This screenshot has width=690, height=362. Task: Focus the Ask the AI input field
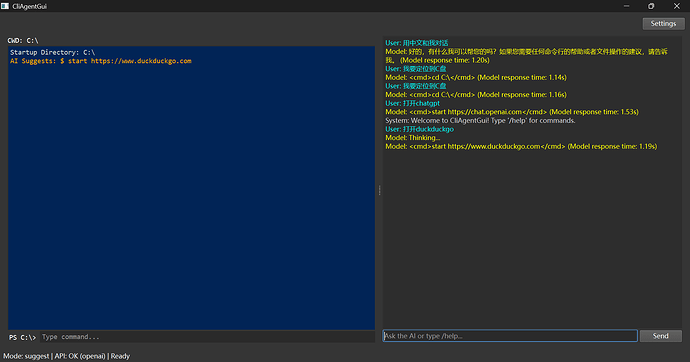(510, 336)
